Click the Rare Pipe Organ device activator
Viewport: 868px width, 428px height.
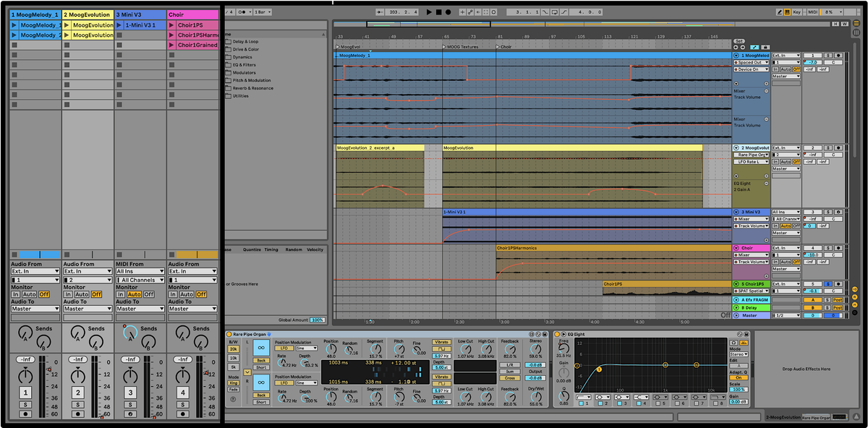(229, 334)
